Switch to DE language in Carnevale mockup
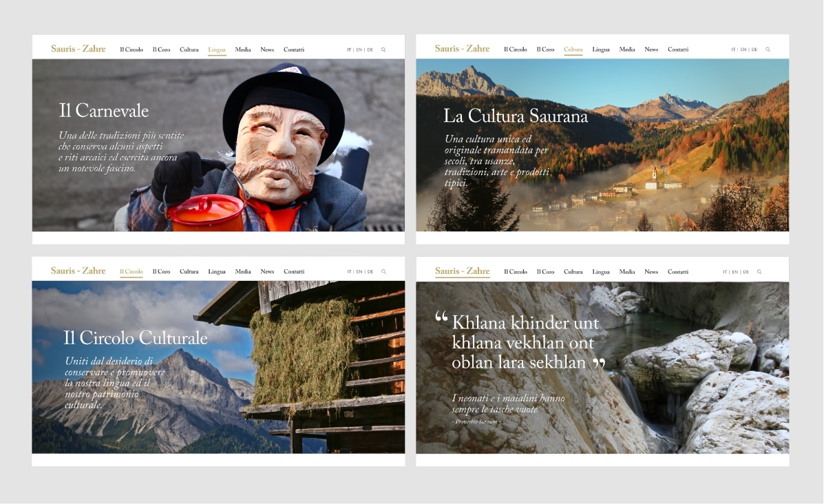Screen dimensions: 824x504 [370, 50]
